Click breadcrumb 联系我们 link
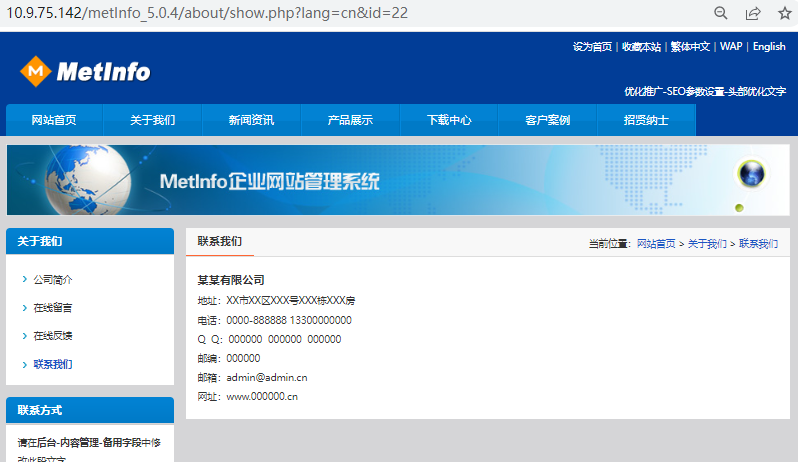The width and height of the screenshot is (798, 462). click(x=758, y=244)
